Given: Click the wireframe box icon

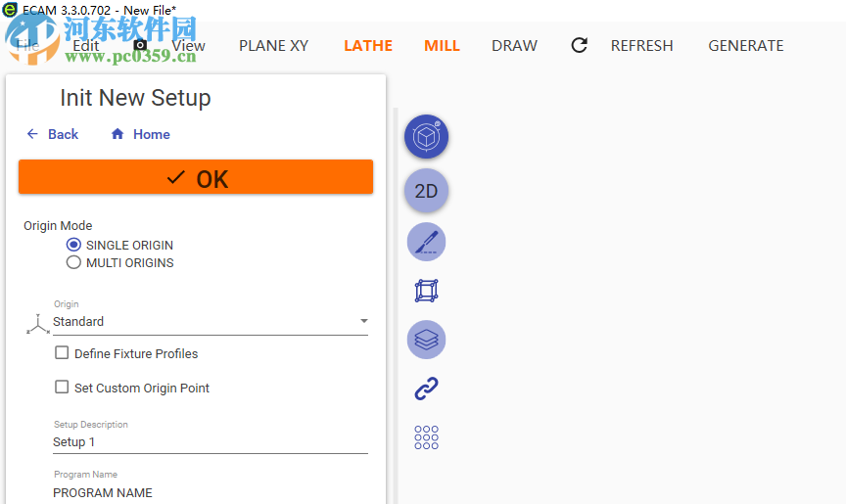Looking at the screenshot, I should point(426,291).
